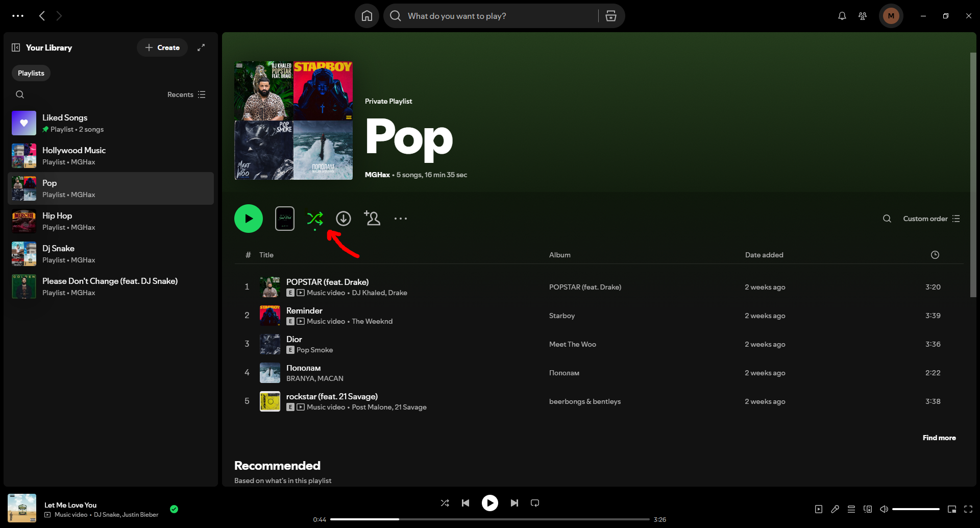Image resolution: width=980 pixels, height=528 pixels.
Task: Go back with the left arrow
Action: click(x=42, y=16)
